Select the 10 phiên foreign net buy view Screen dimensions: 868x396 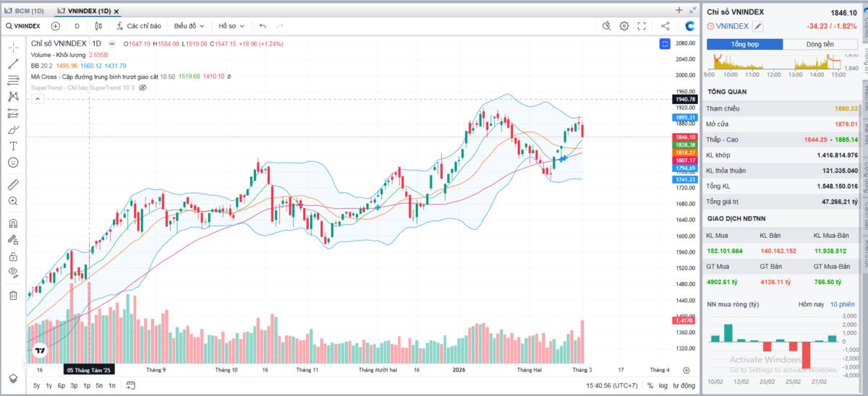pos(842,304)
